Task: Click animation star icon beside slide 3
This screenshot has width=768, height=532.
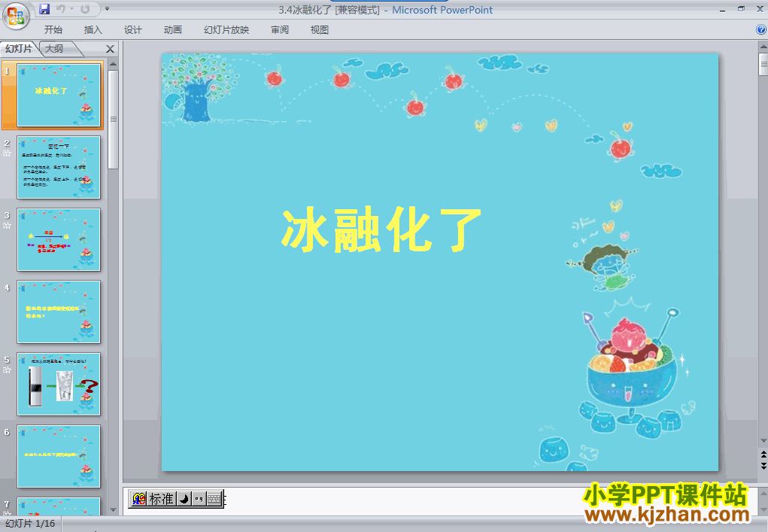Action: pyautogui.click(x=7, y=225)
